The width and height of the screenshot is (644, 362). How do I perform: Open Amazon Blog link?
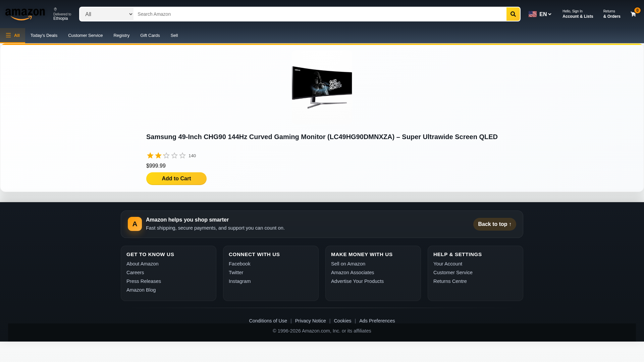(141, 290)
